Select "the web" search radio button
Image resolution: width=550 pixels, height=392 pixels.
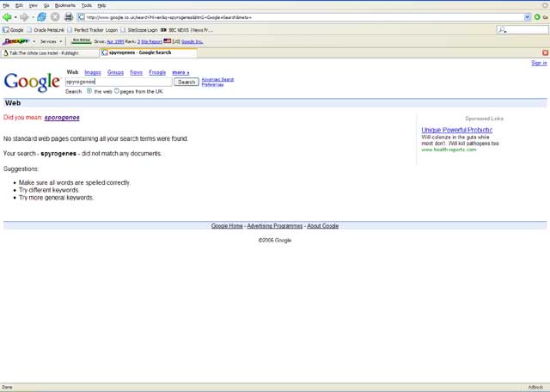click(x=89, y=91)
